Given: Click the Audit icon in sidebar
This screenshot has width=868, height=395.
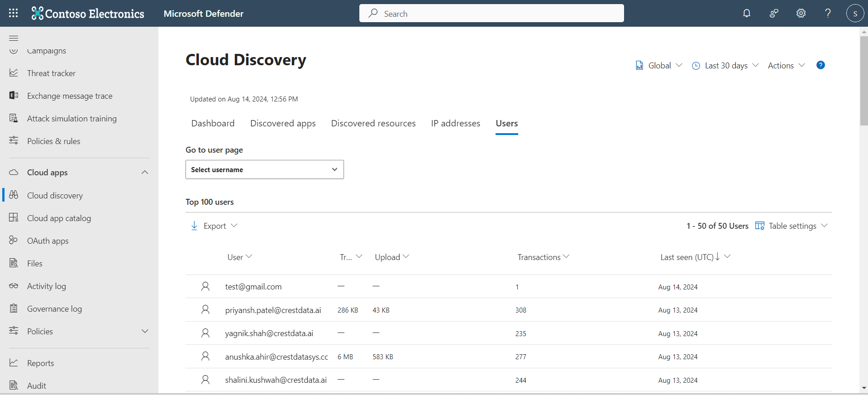Looking at the screenshot, I should click(14, 385).
